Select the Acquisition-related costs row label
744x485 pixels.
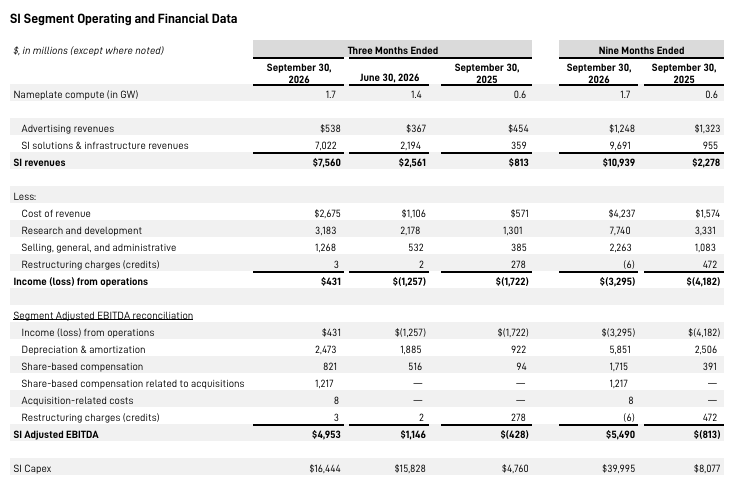[77, 401]
